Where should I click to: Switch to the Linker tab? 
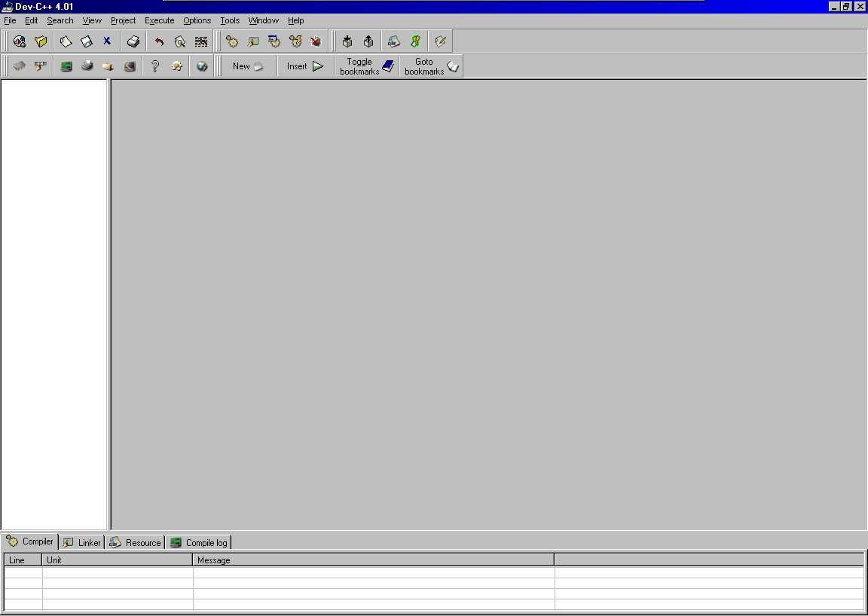pos(82,542)
